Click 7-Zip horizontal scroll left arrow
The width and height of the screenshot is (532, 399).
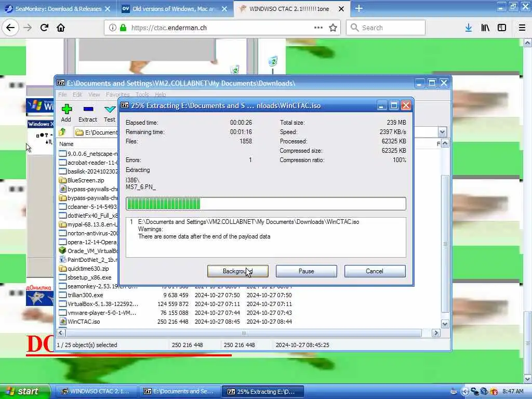tap(61, 333)
